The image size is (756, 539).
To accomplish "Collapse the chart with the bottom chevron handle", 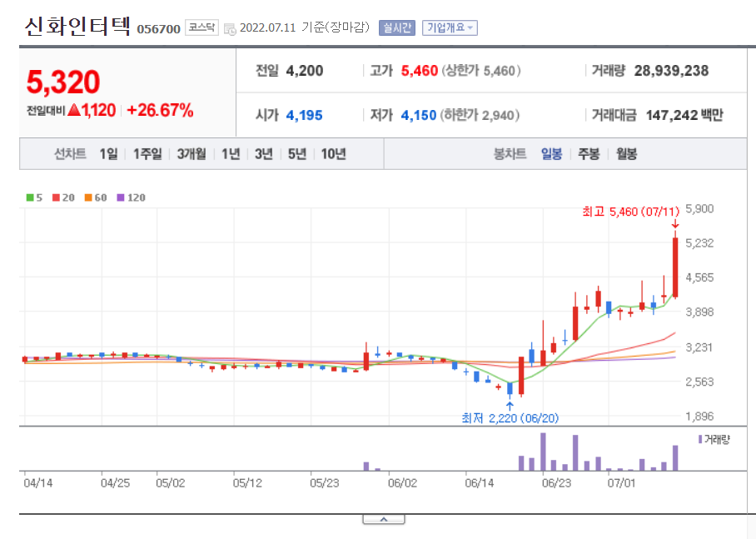I will pos(384,519).
